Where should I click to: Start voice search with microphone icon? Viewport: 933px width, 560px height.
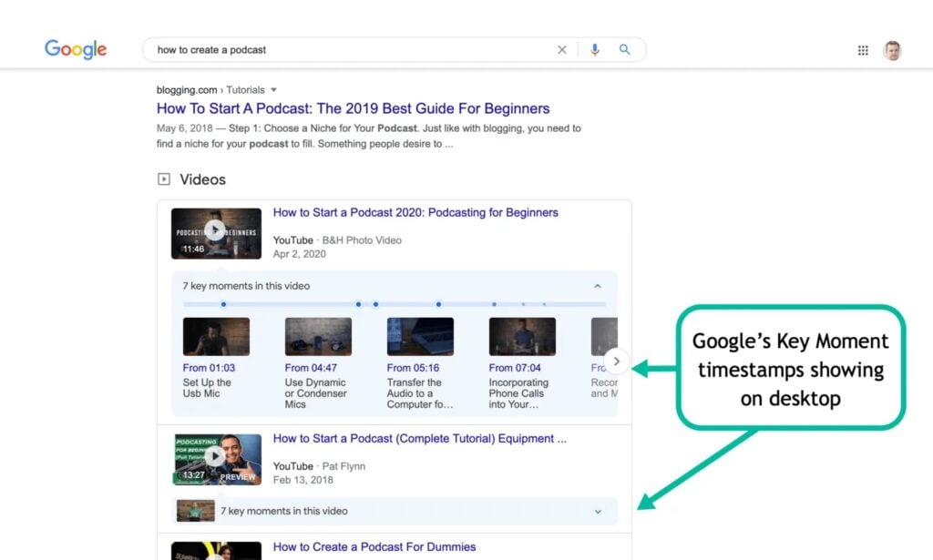click(595, 50)
